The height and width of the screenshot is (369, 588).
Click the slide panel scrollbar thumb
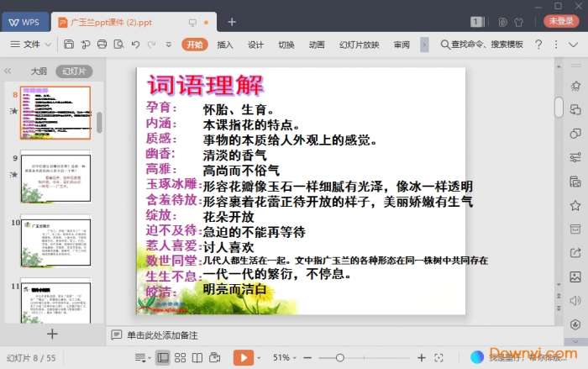click(99, 123)
